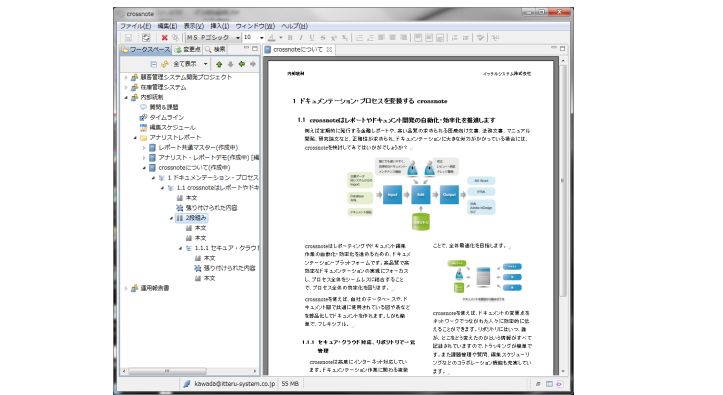Open the ウィンドウ(W) menu
Viewport: 723px width, 395px height.
(255, 26)
